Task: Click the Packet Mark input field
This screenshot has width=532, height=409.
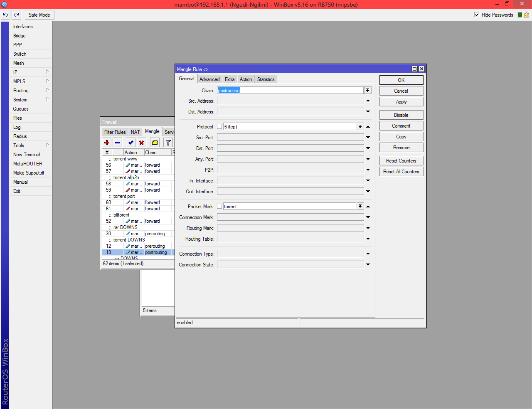Action: [289, 206]
